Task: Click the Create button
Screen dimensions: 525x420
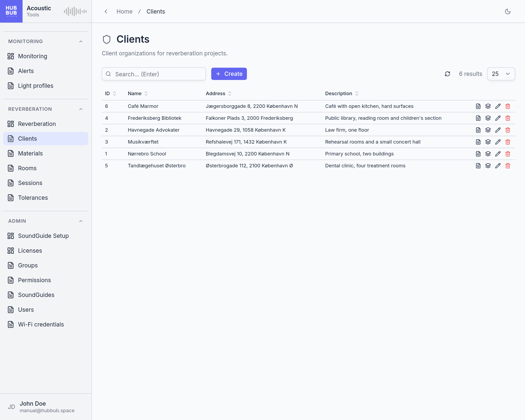Action: pos(229,74)
